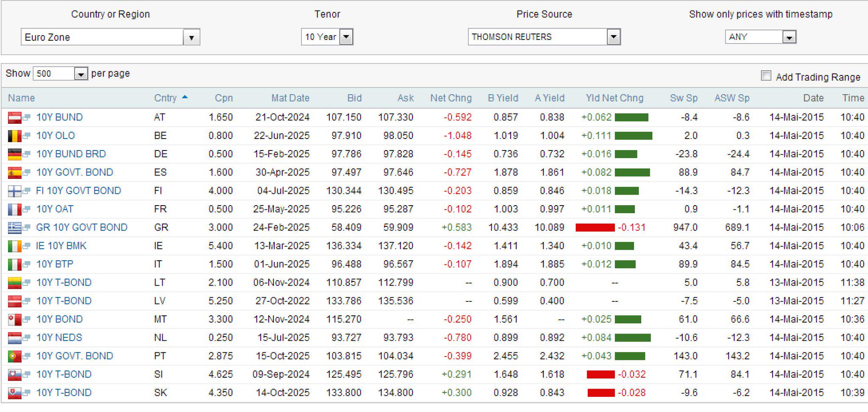868x412 pixels.
Task: Open the 10Y OAT link
Action: click(55, 209)
